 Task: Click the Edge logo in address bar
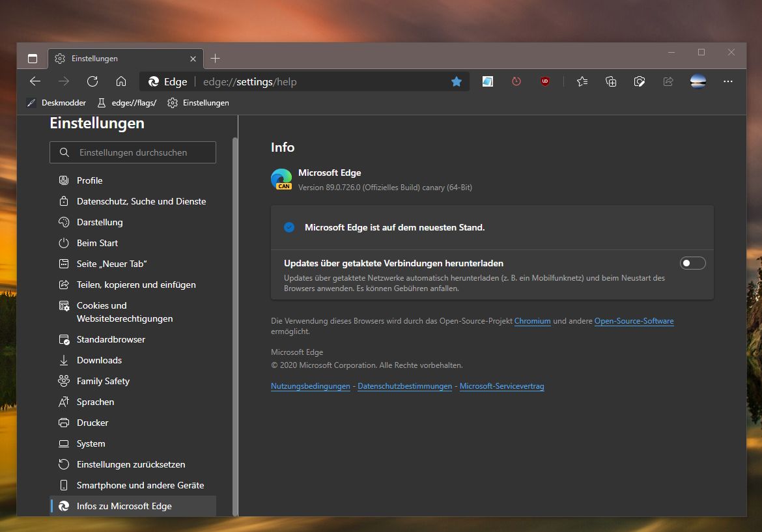click(154, 81)
